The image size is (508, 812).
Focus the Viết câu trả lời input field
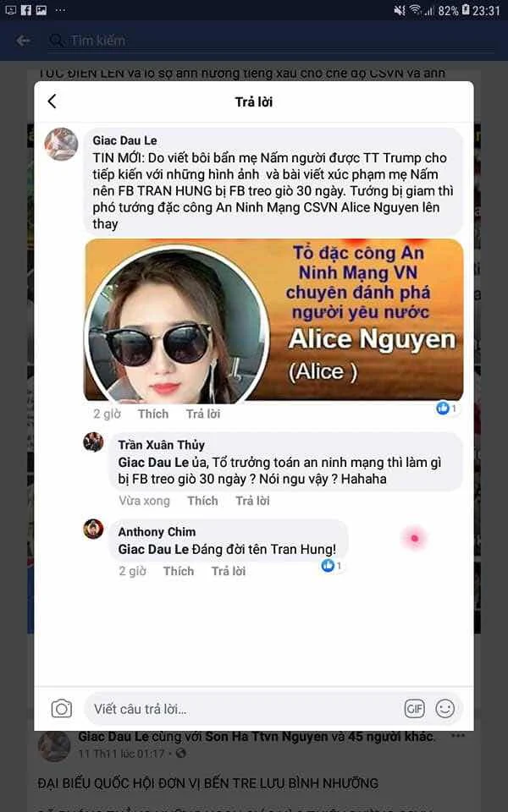click(x=244, y=709)
